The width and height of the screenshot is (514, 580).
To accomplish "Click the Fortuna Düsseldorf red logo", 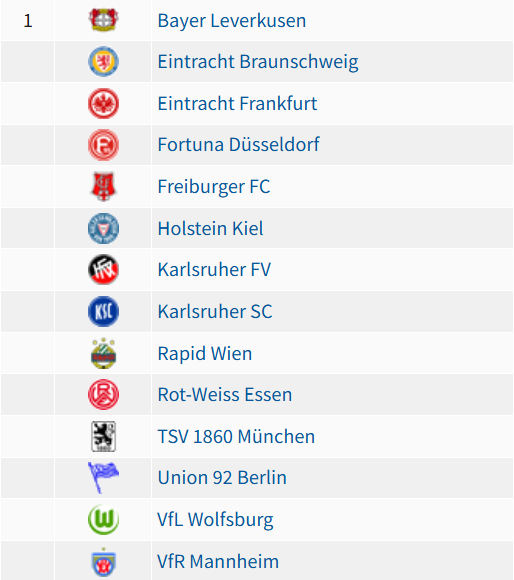I will tap(104, 145).
